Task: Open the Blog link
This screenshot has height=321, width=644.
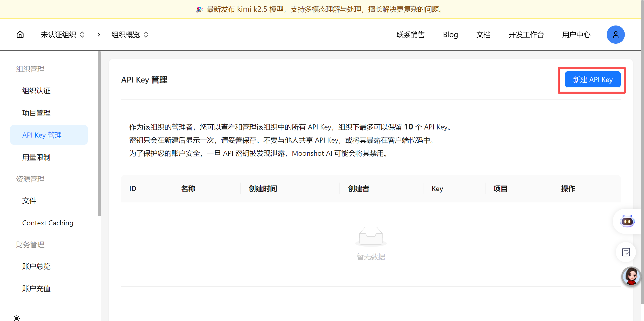Action: tap(450, 35)
